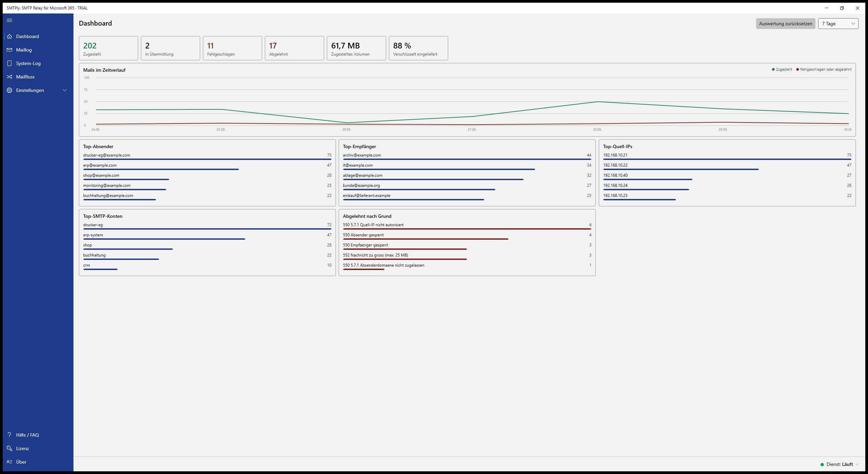Navigate to Mailfluss
The image size is (868, 474).
tap(38, 77)
